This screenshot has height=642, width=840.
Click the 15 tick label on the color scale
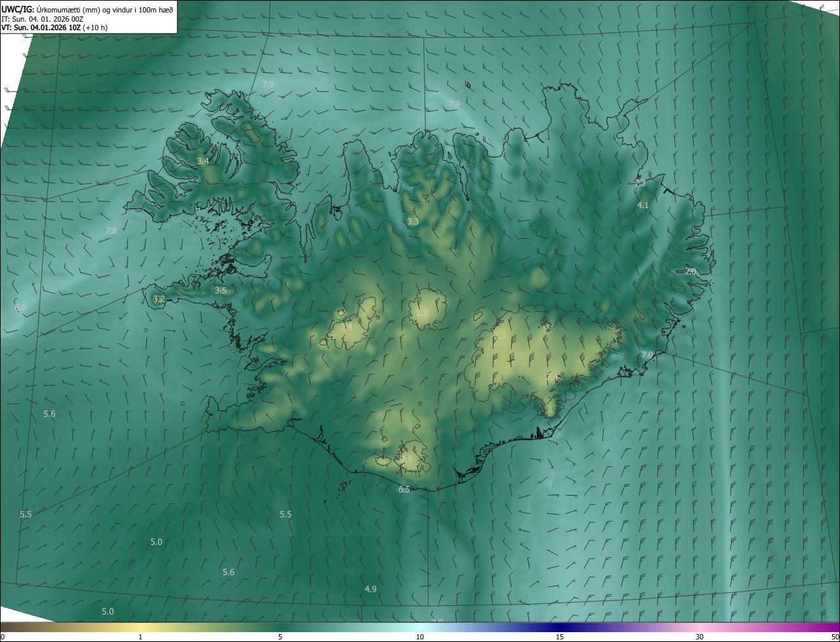pyautogui.click(x=560, y=637)
